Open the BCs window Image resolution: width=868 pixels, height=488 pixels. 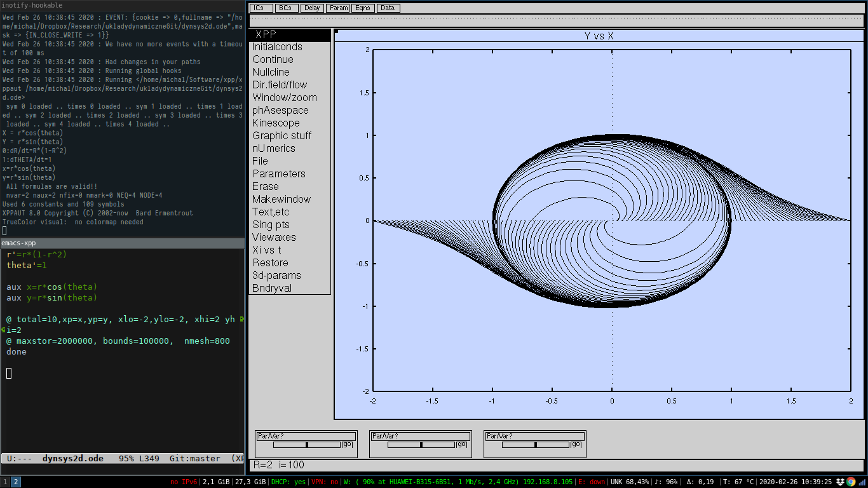tap(285, 8)
